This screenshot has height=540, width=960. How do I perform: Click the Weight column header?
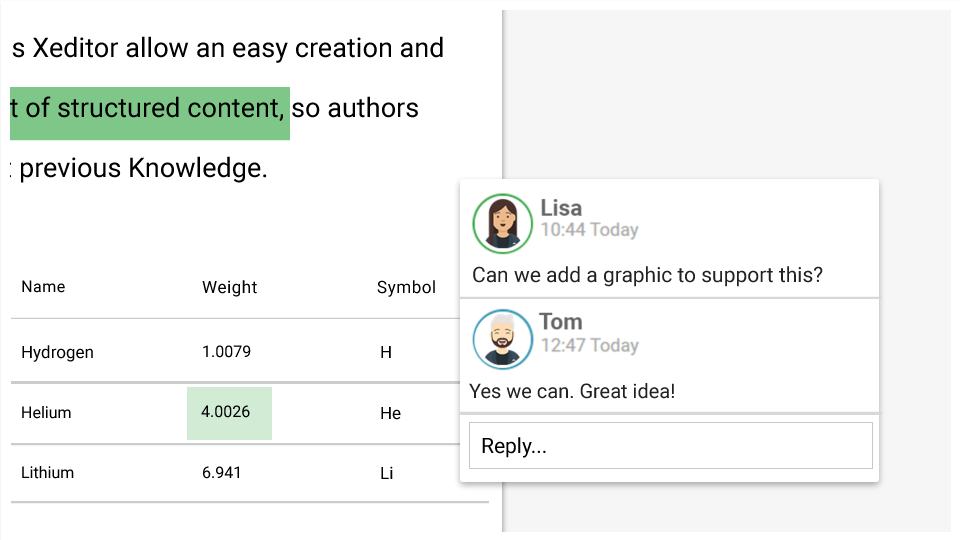tap(230, 287)
